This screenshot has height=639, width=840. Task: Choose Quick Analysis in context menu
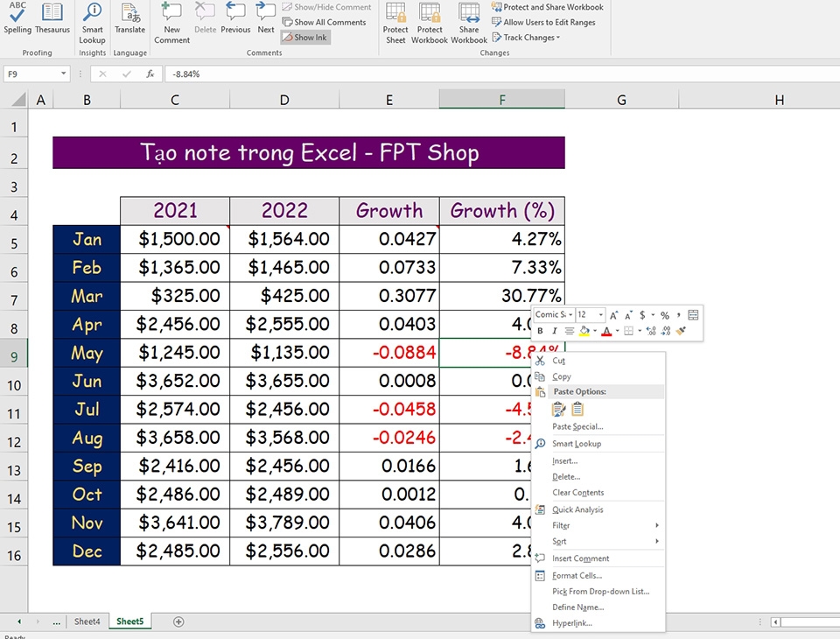coord(598,509)
